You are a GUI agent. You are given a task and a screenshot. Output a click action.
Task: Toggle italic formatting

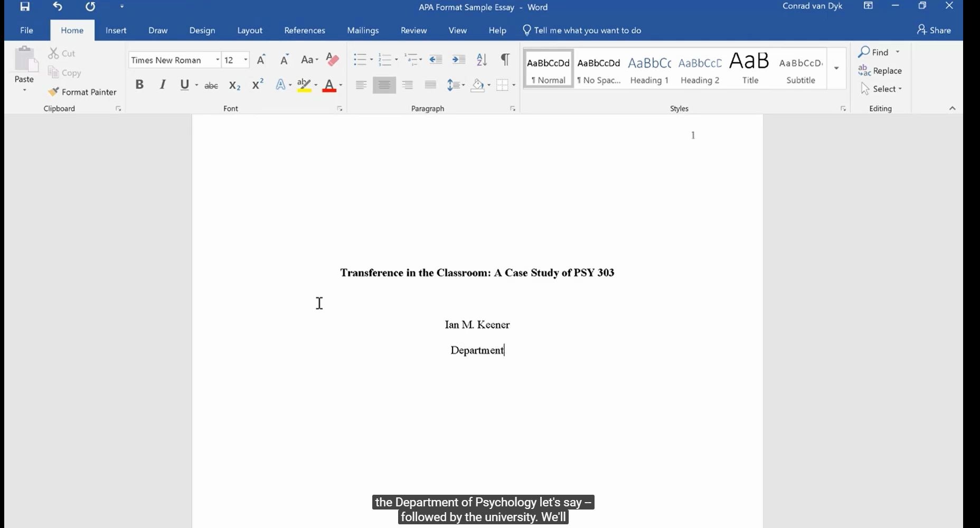coord(162,84)
